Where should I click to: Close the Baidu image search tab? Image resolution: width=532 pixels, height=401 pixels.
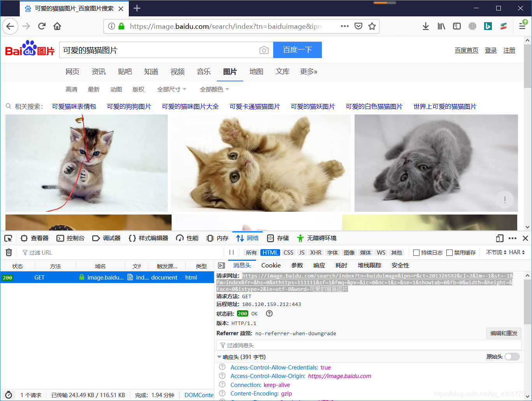(x=121, y=9)
